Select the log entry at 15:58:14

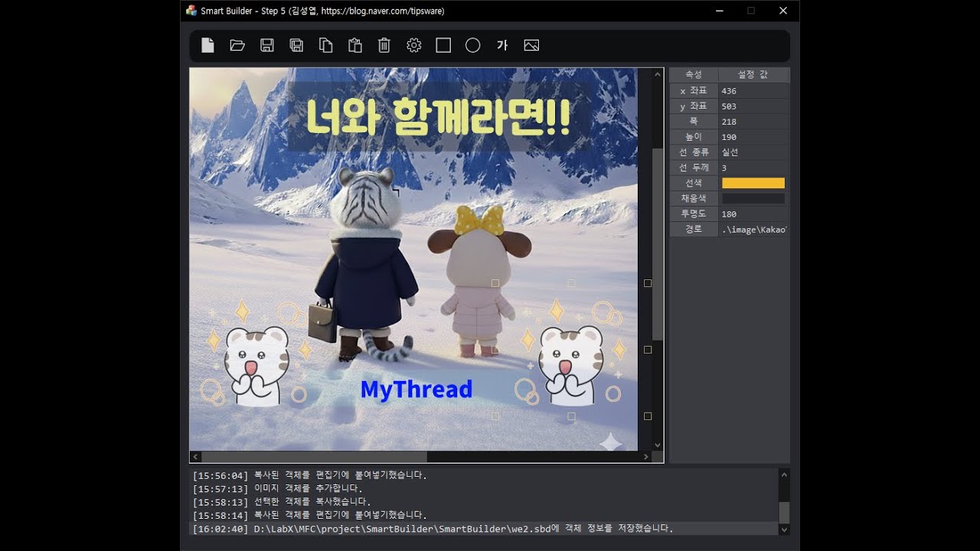pyautogui.click(x=484, y=515)
